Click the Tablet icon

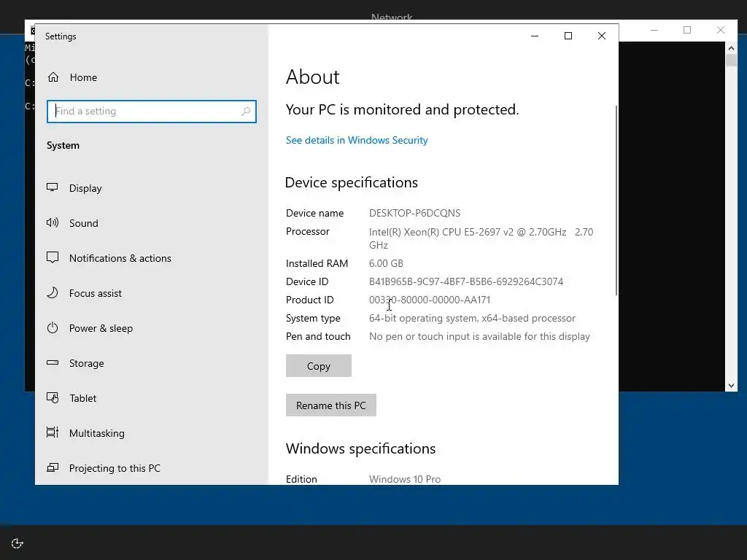(53, 397)
